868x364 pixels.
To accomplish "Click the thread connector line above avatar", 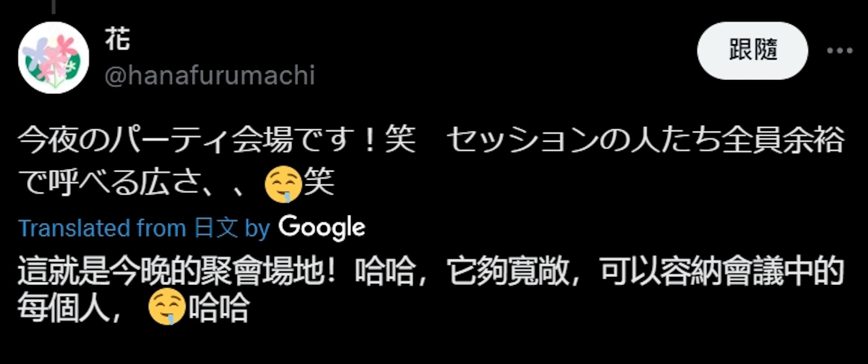I will coord(54,7).
